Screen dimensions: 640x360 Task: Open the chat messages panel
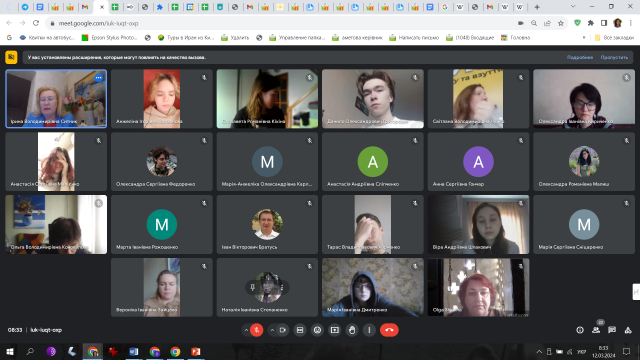point(612,330)
